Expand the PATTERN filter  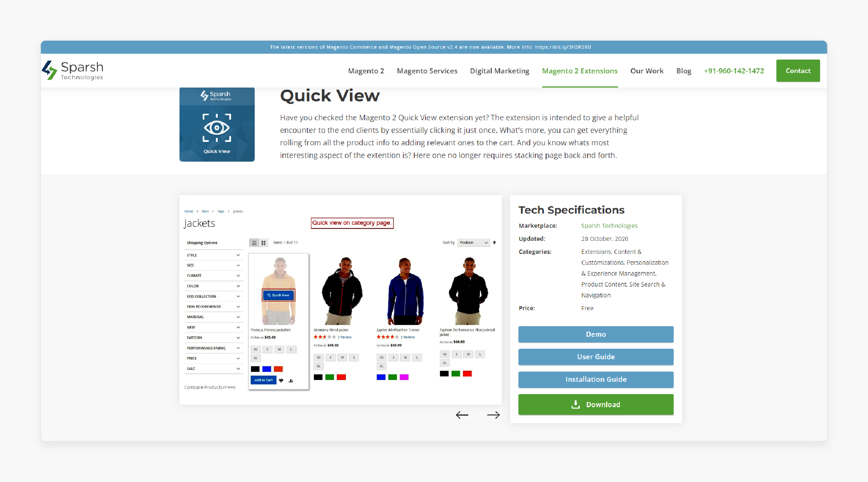tap(213, 337)
